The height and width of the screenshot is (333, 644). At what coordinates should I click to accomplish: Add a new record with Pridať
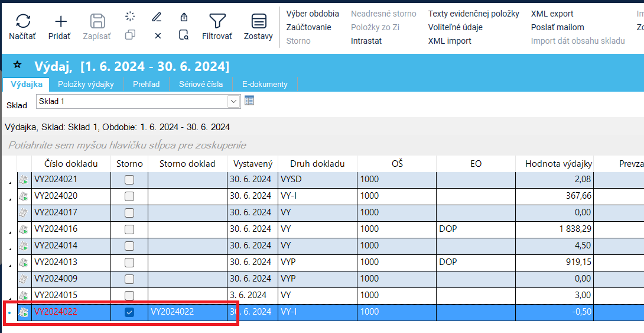click(x=60, y=22)
